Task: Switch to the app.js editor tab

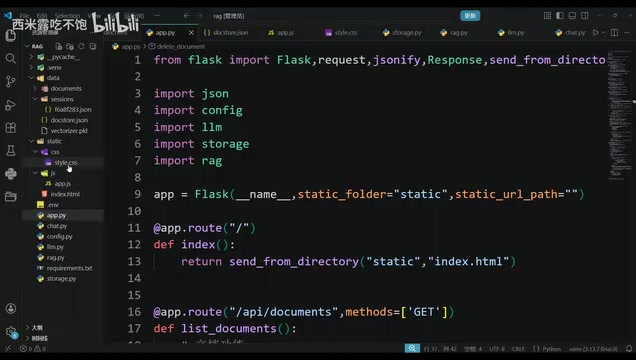Action: (x=281, y=32)
